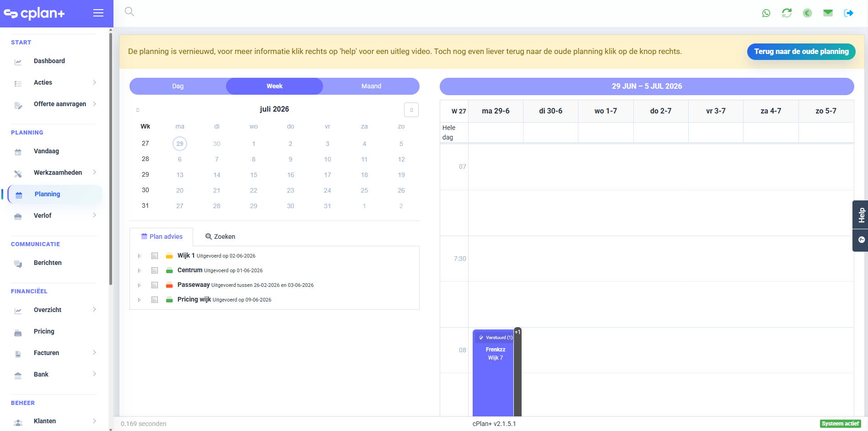Expand the Pricing wijk tree row
Image resolution: width=868 pixels, height=431 pixels.
tap(139, 300)
